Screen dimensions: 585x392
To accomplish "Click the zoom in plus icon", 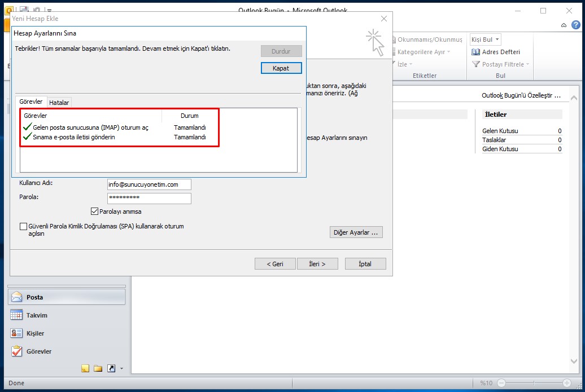I will click(567, 382).
